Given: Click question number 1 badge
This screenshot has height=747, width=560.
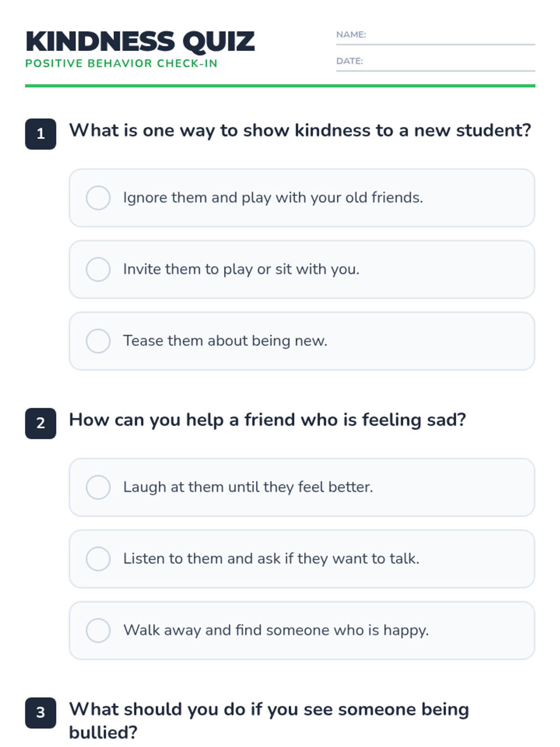Looking at the screenshot, I should click(x=41, y=134).
